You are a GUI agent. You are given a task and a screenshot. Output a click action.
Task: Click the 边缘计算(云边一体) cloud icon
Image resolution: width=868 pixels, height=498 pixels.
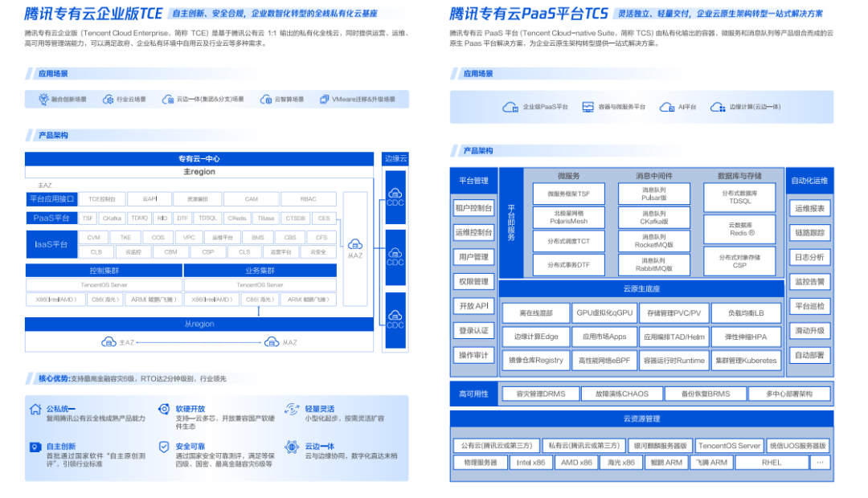[x=718, y=107]
